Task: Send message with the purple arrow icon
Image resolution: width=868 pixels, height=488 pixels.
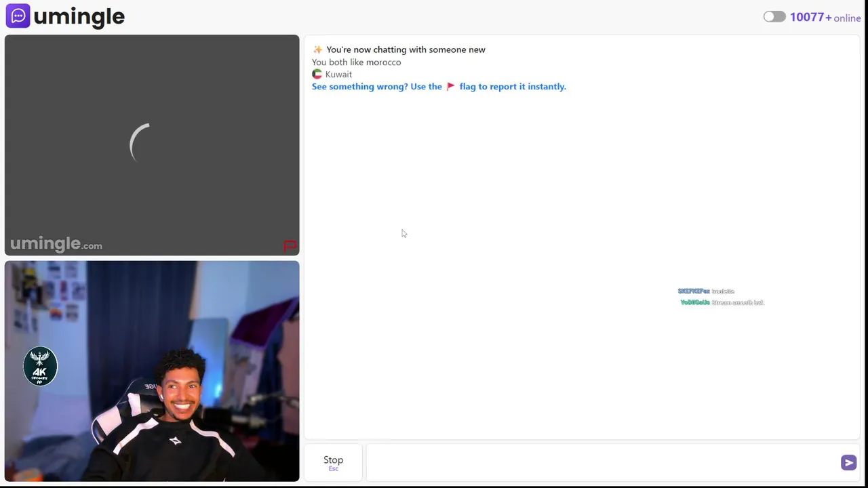Action: coord(848,463)
